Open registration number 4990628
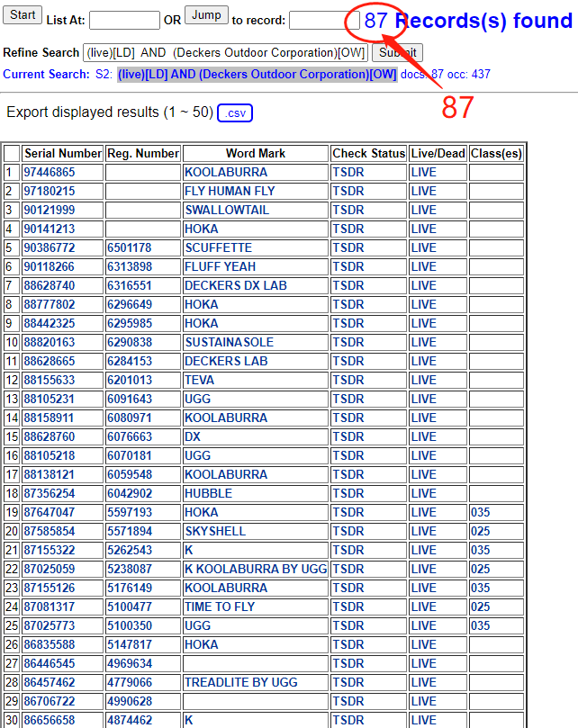This screenshot has height=728, width=578. 129,701
